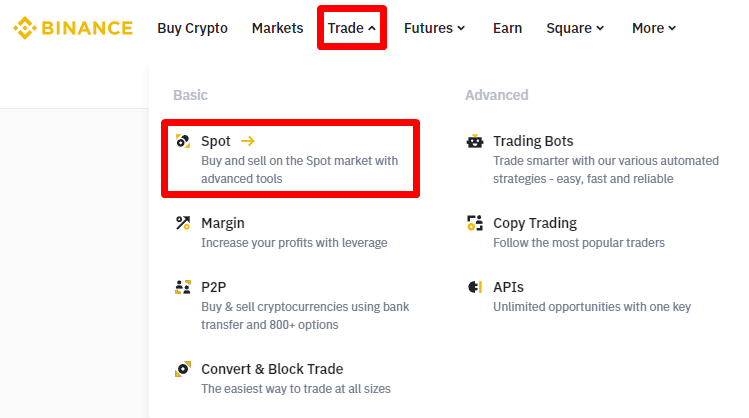The image size is (749, 418).
Task: Click the APIs plug icon
Action: [474, 287]
